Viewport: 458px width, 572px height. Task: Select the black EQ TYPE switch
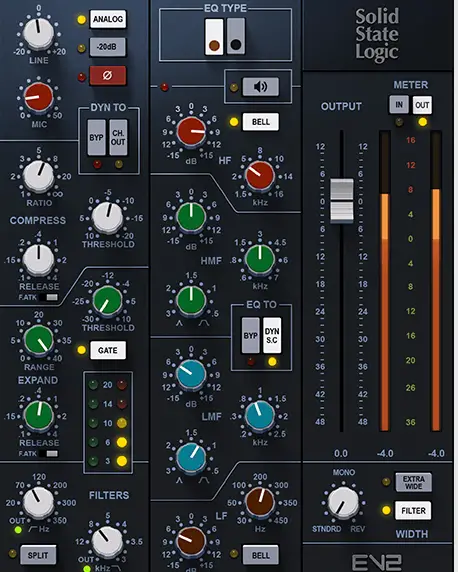pos(236,37)
